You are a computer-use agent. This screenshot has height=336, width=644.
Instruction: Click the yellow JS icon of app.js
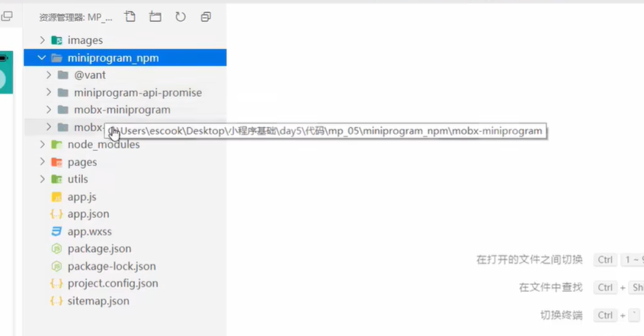(56, 197)
